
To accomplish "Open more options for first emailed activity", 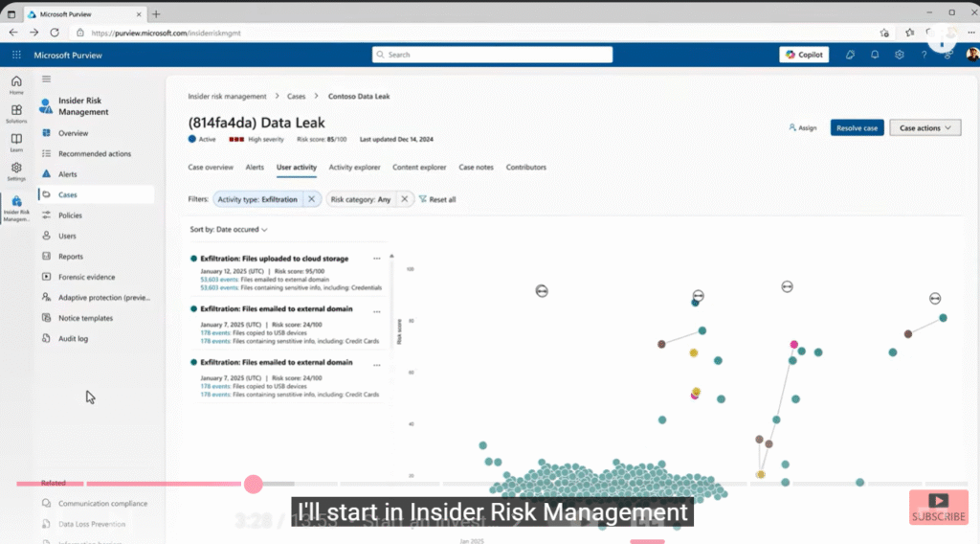I will (377, 311).
